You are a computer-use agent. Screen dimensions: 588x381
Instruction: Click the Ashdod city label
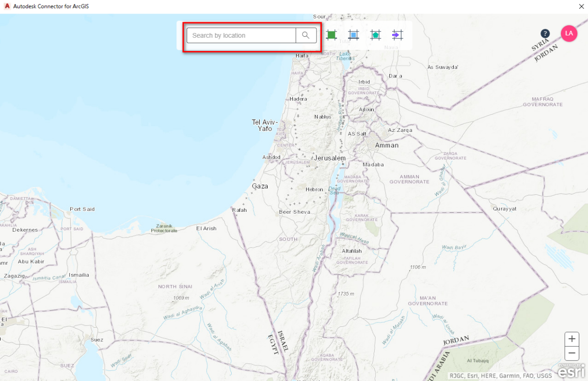point(271,157)
